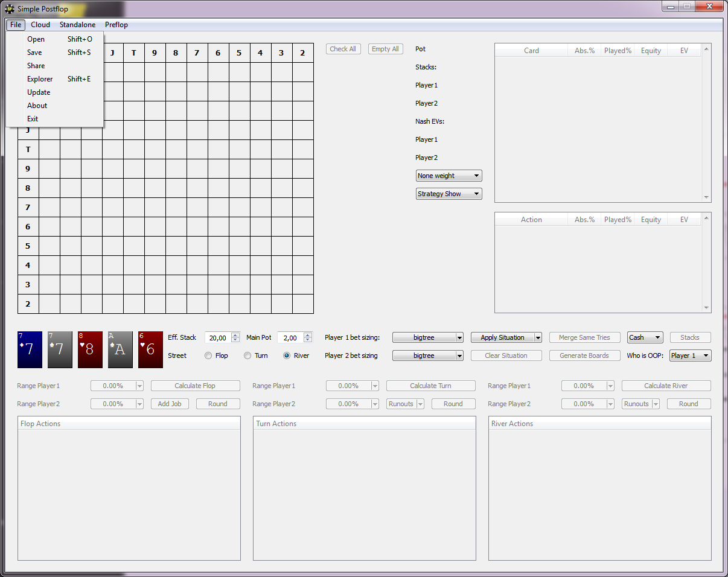This screenshot has height=577, width=728.
Task: Choose Exit from the File menu
Action: (x=55, y=119)
